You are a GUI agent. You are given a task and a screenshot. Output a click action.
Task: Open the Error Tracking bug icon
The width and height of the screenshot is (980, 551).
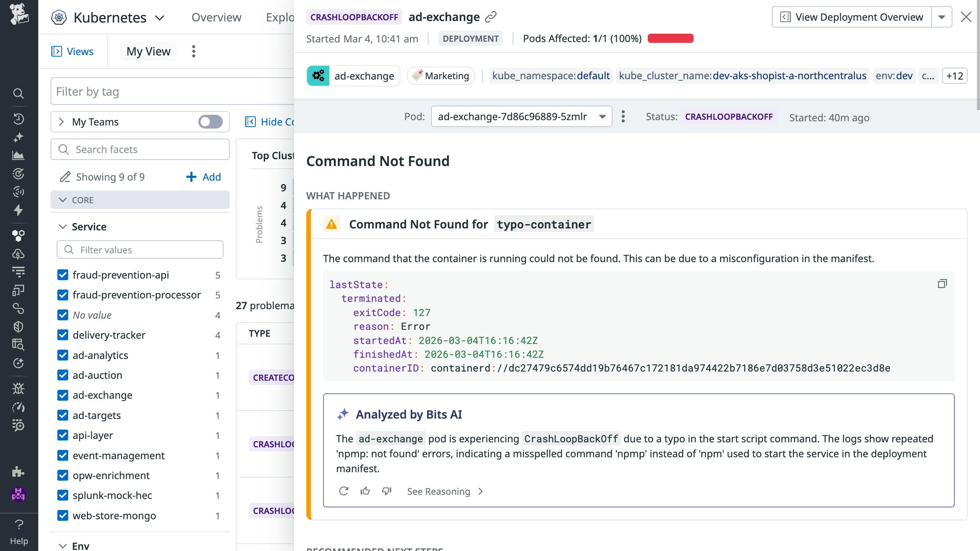(x=19, y=388)
